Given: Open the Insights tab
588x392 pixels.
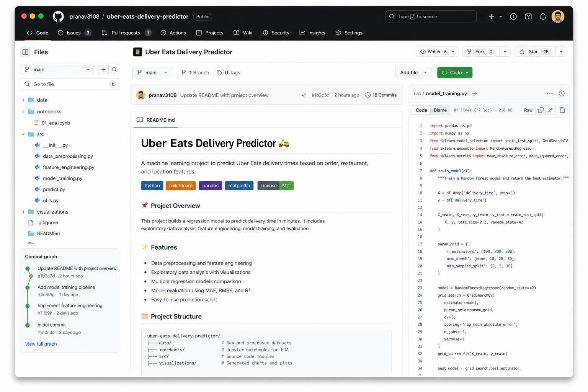Looking at the screenshot, I should (312, 33).
